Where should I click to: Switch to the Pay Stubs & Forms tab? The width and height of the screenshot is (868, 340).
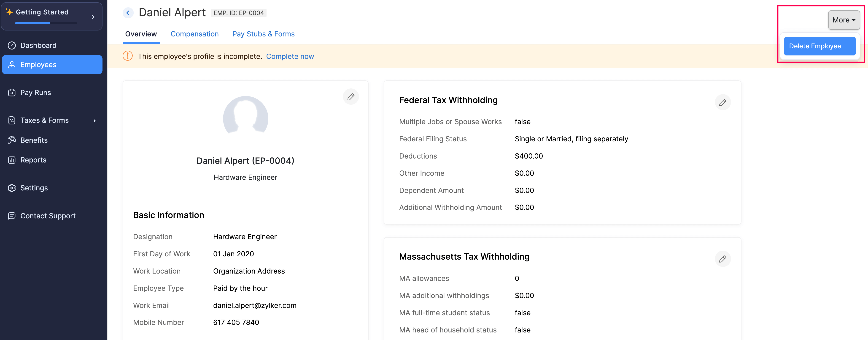264,34
